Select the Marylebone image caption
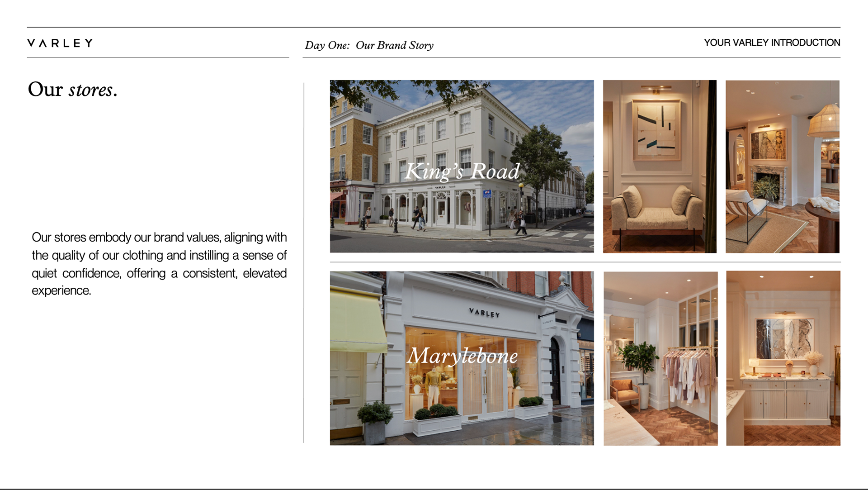868x490 pixels. [462, 356]
